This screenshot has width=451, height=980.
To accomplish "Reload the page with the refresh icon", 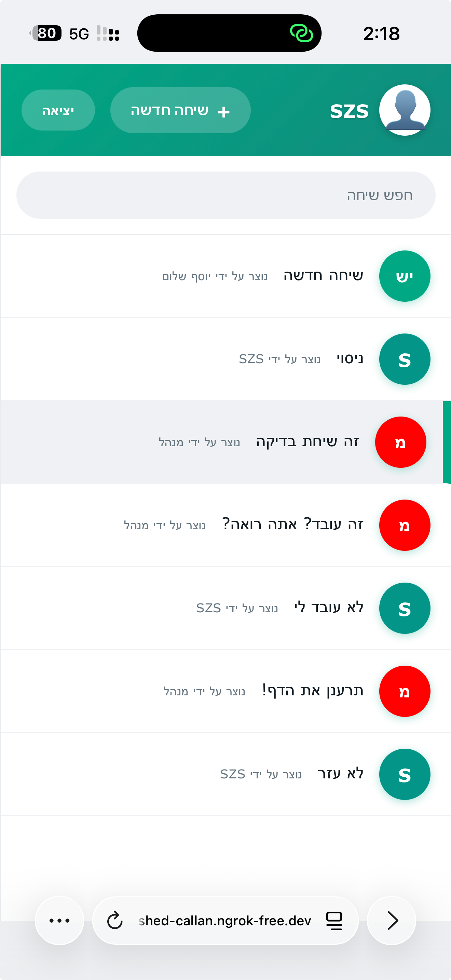I will coord(115,921).
